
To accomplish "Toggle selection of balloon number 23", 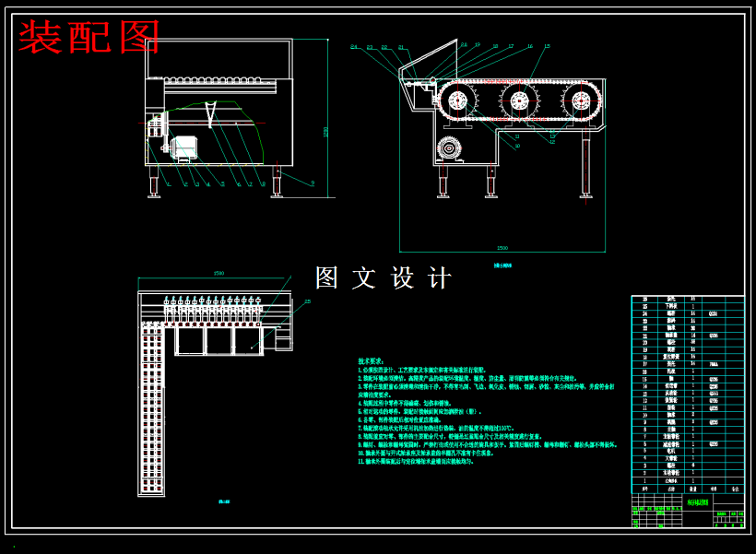I will (369, 47).
